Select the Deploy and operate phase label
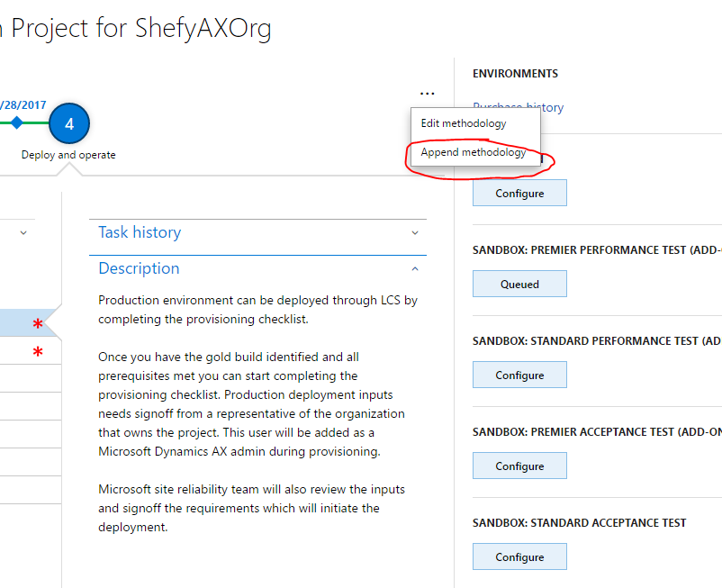Image resolution: width=722 pixels, height=588 pixels. (68, 155)
